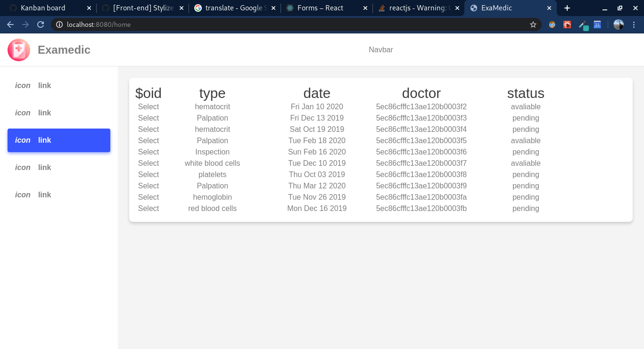Click date Tue Feb 18 2020
This screenshot has width=644, height=349.
click(317, 141)
